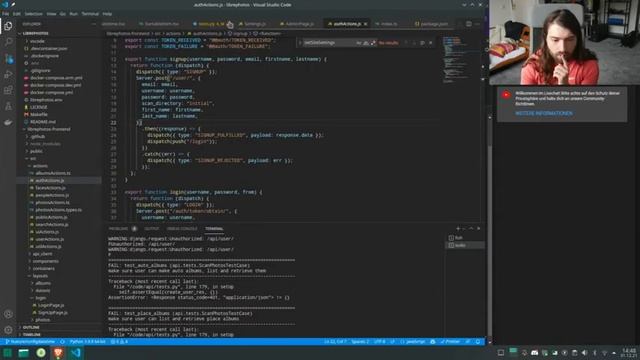The image size is (640, 360).
Task: Expand the Outline section
Action: click(31, 327)
